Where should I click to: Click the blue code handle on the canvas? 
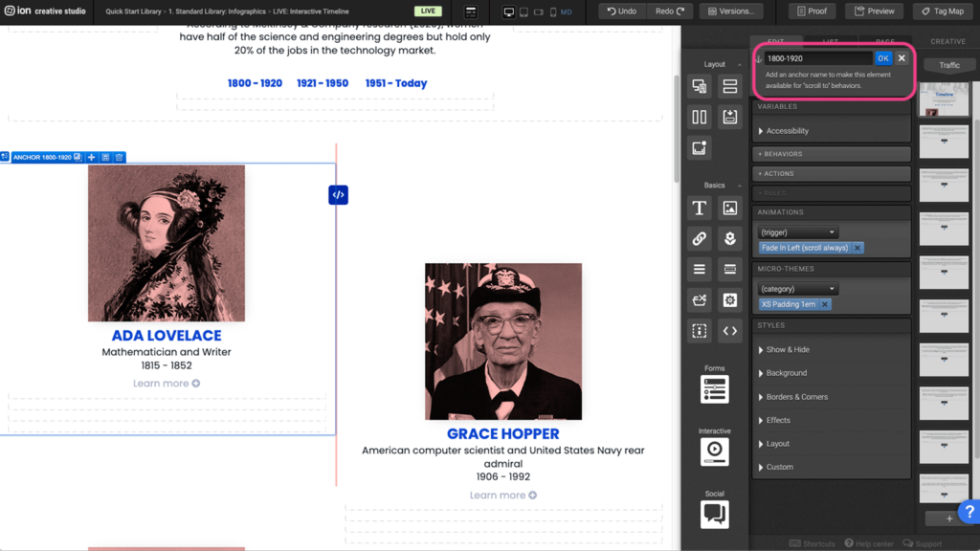pyautogui.click(x=338, y=195)
